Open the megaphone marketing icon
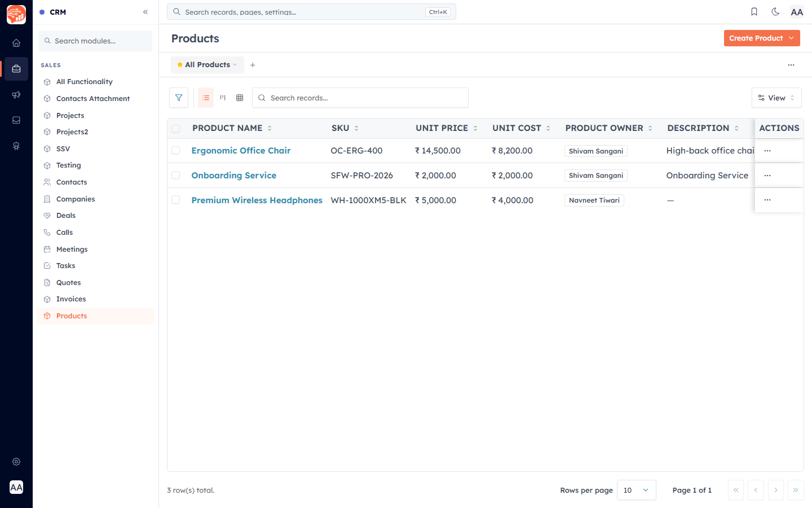The height and width of the screenshot is (508, 812). click(16, 95)
